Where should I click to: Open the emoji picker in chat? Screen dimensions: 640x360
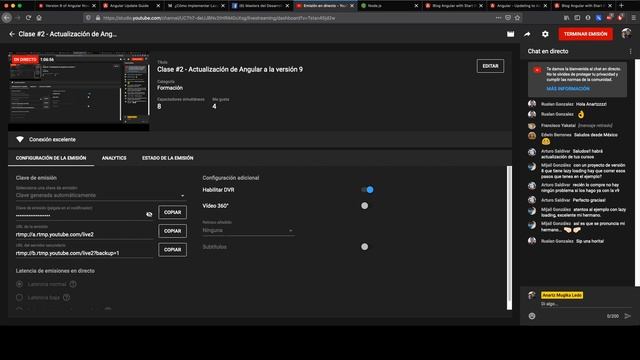pyautogui.click(x=532, y=316)
